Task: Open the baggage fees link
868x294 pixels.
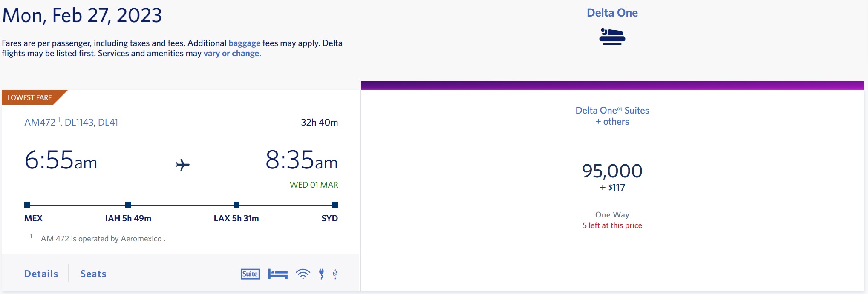Action: [244, 43]
